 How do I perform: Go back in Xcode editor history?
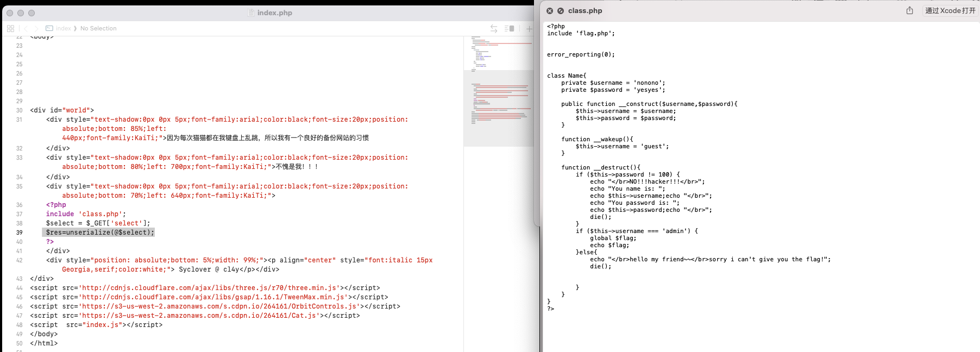(26, 28)
